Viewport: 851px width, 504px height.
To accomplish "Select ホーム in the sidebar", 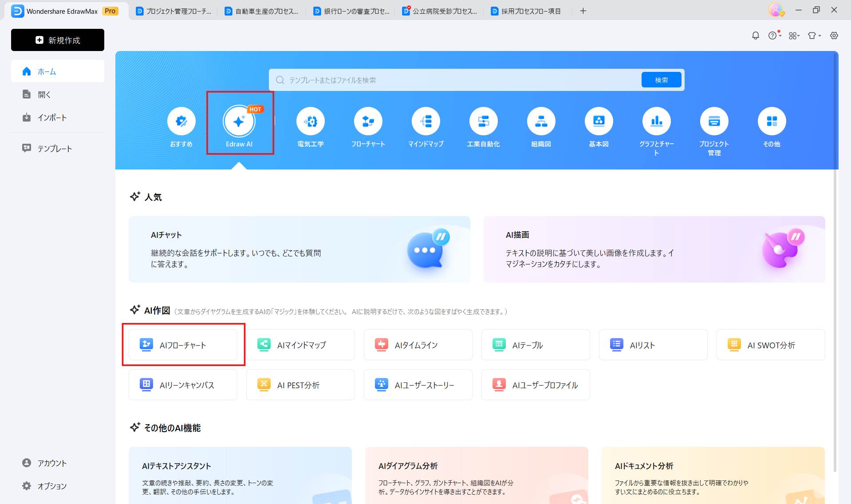I will pos(58,71).
